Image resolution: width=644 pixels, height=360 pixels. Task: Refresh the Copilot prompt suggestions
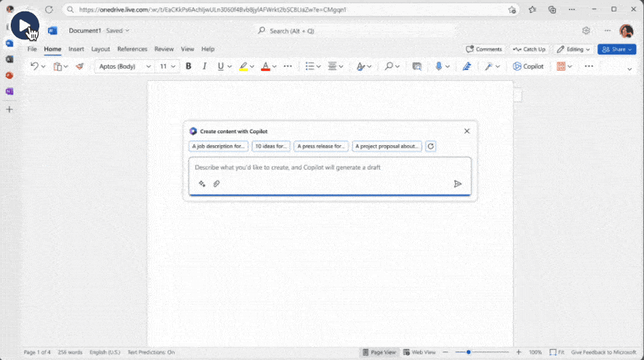pos(431,146)
